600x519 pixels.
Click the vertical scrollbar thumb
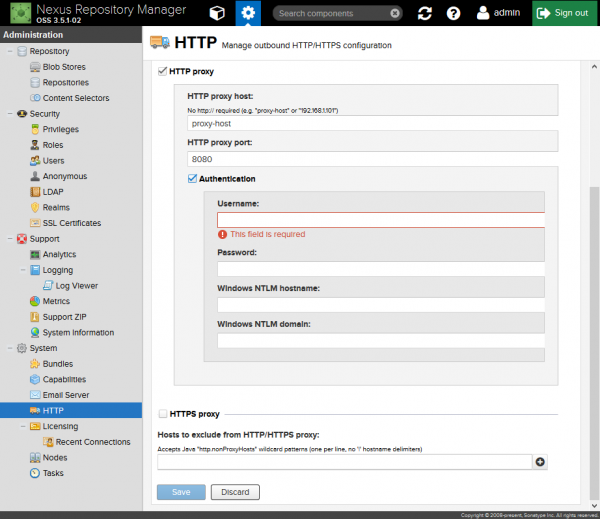click(x=594, y=343)
